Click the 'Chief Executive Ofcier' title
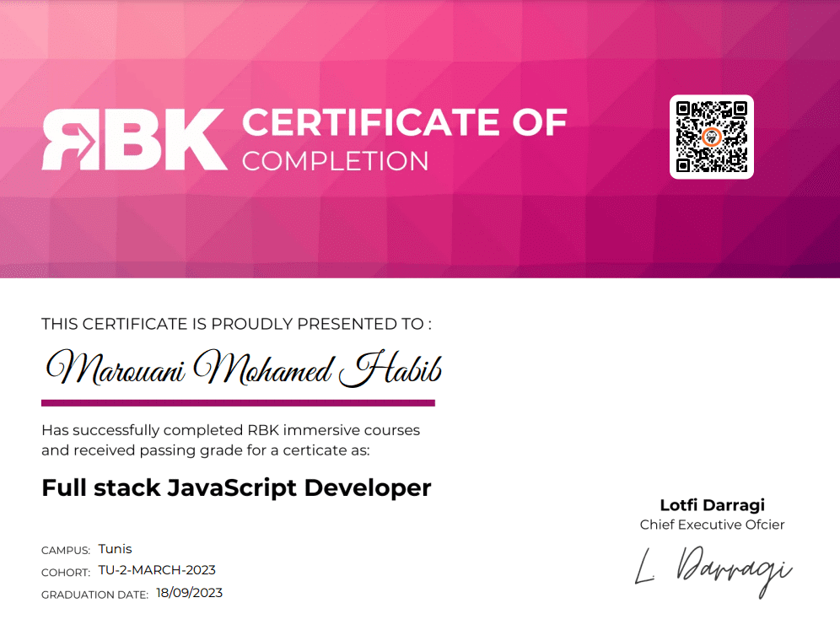The height and width of the screenshot is (630, 840). click(x=713, y=525)
